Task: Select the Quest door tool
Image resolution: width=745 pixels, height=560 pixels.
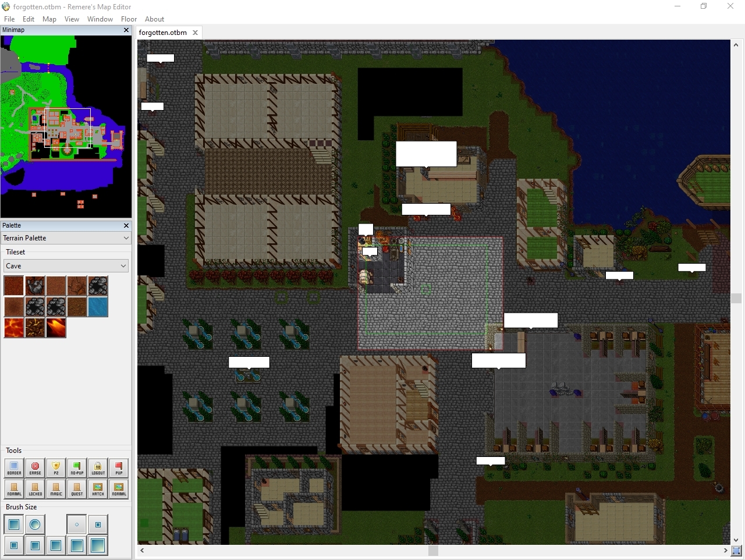Action: [77, 489]
